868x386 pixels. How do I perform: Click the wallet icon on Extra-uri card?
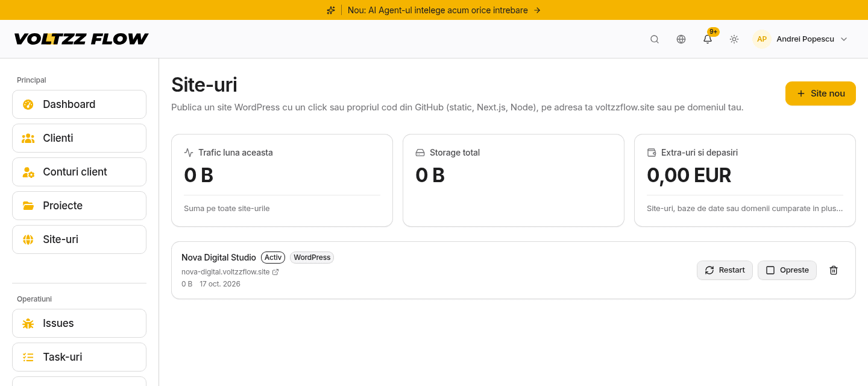click(652, 153)
